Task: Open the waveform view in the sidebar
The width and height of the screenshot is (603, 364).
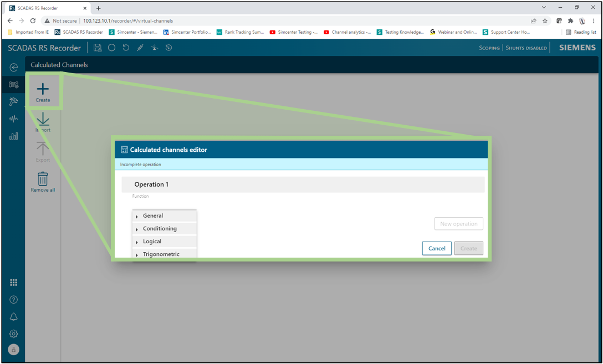Action: [x=14, y=119]
